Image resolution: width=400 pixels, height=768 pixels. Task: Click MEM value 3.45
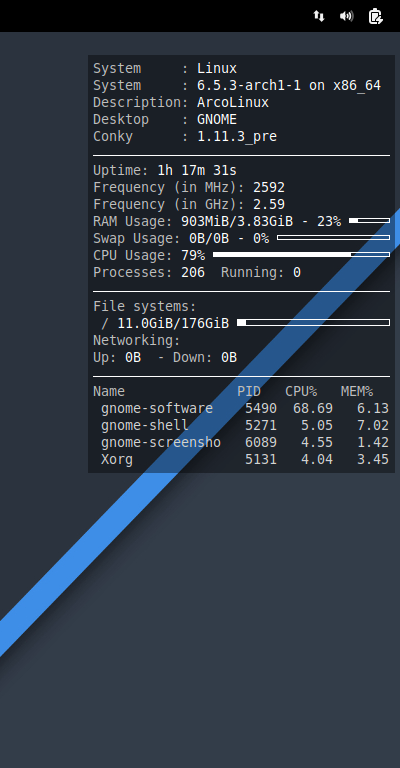(x=373, y=459)
